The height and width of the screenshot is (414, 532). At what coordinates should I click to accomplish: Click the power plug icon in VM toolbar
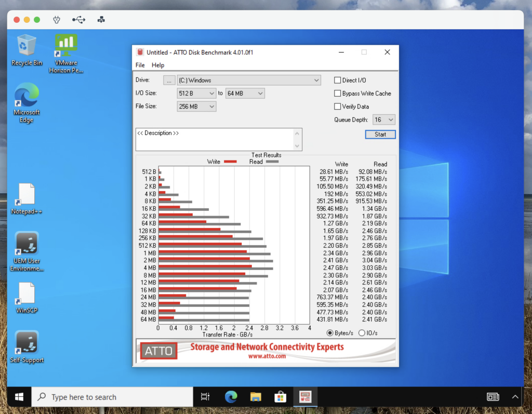click(x=57, y=20)
